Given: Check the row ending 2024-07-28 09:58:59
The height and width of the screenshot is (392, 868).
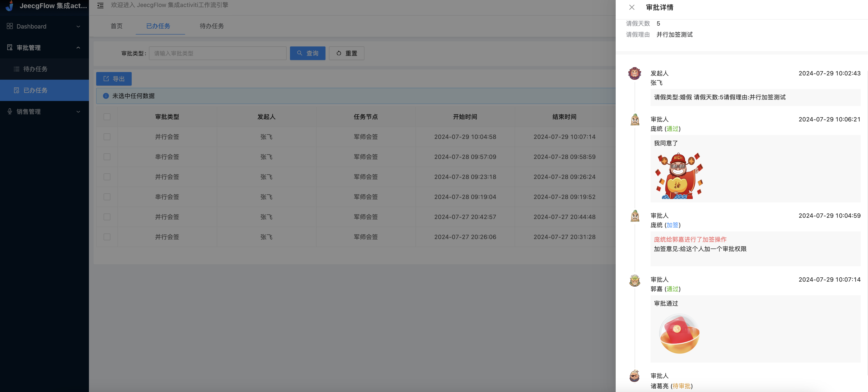Looking at the screenshot, I should tap(107, 157).
